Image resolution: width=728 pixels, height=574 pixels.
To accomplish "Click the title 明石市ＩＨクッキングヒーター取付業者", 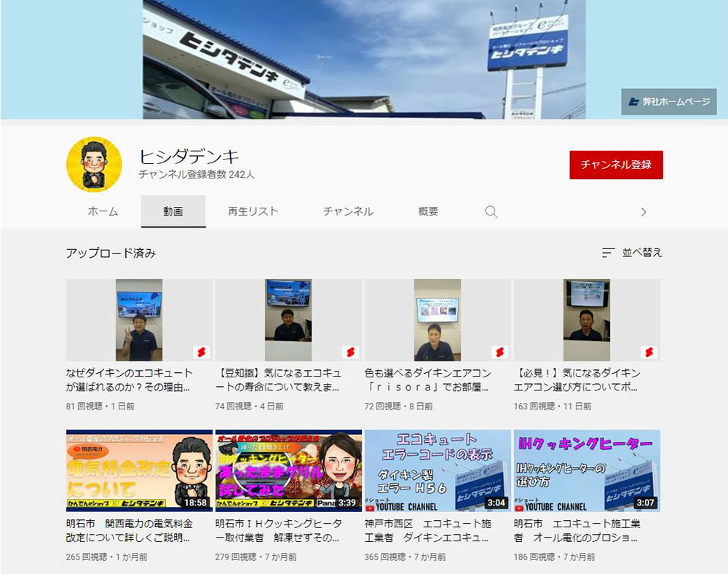I will tap(279, 530).
